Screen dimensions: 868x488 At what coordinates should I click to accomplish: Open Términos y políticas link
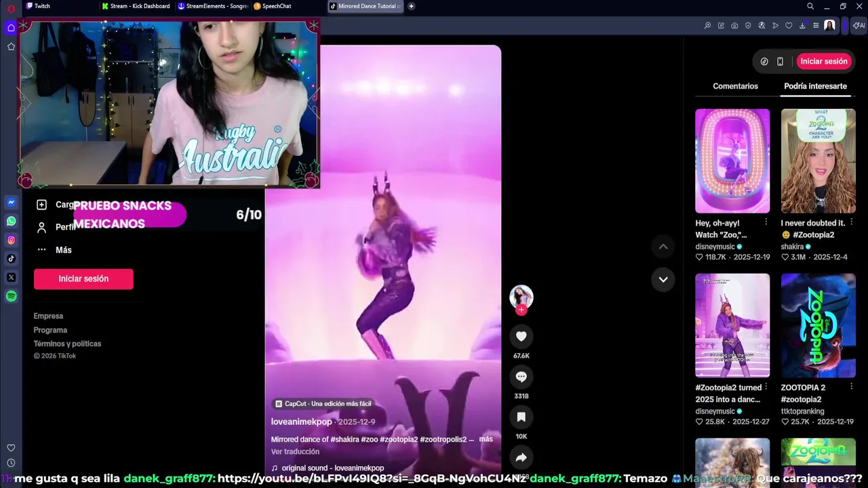click(67, 344)
